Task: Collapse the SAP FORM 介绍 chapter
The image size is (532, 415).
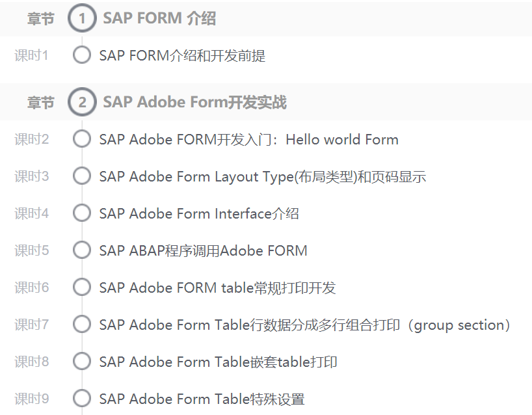Action: click(x=159, y=18)
